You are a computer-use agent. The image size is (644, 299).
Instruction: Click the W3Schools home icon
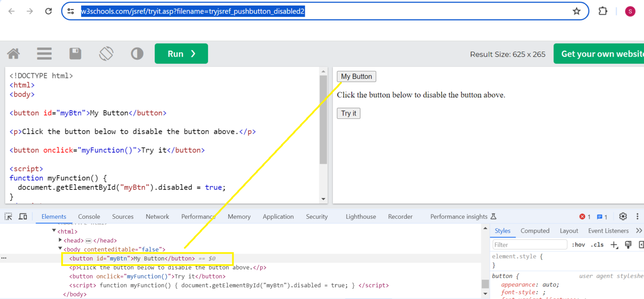(x=13, y=54)
